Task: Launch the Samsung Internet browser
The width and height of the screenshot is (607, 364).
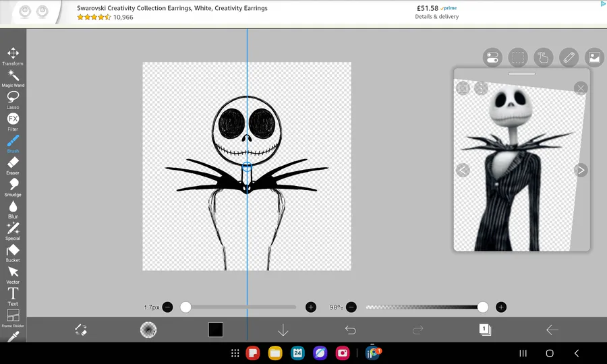Action: (x=320, y=353)
